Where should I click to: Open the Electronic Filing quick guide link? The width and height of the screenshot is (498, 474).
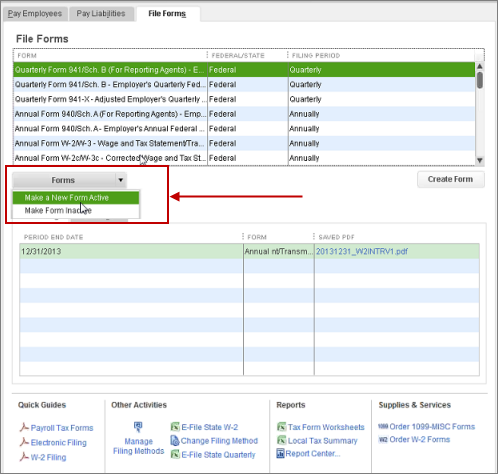[59, 442]
